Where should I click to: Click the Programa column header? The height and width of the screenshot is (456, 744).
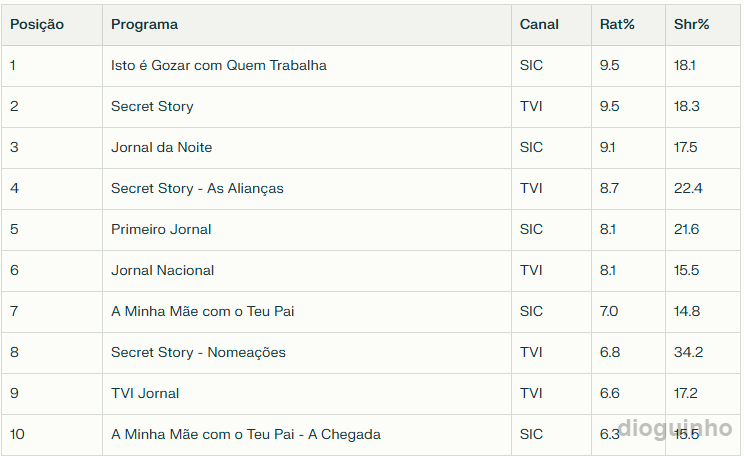(144, 24)
